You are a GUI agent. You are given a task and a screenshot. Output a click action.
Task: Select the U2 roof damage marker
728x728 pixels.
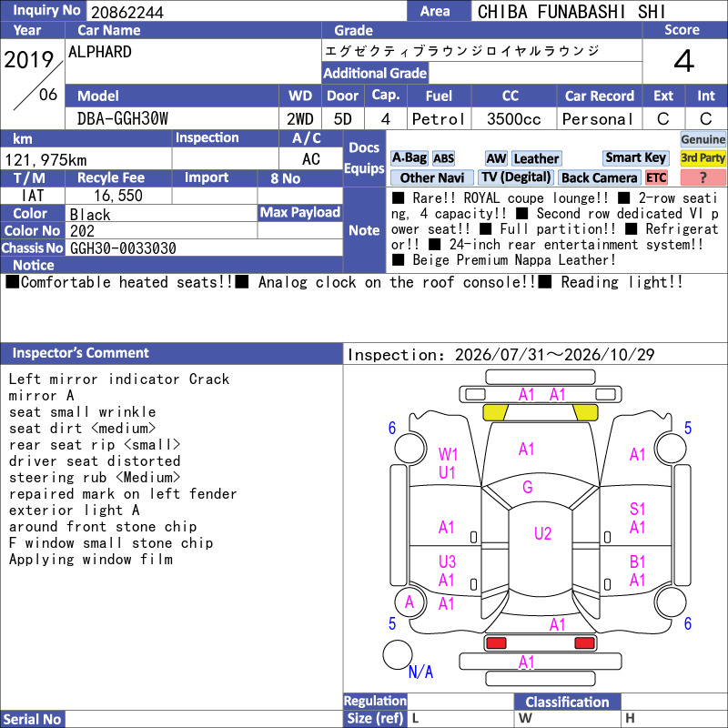pos(542,533)
